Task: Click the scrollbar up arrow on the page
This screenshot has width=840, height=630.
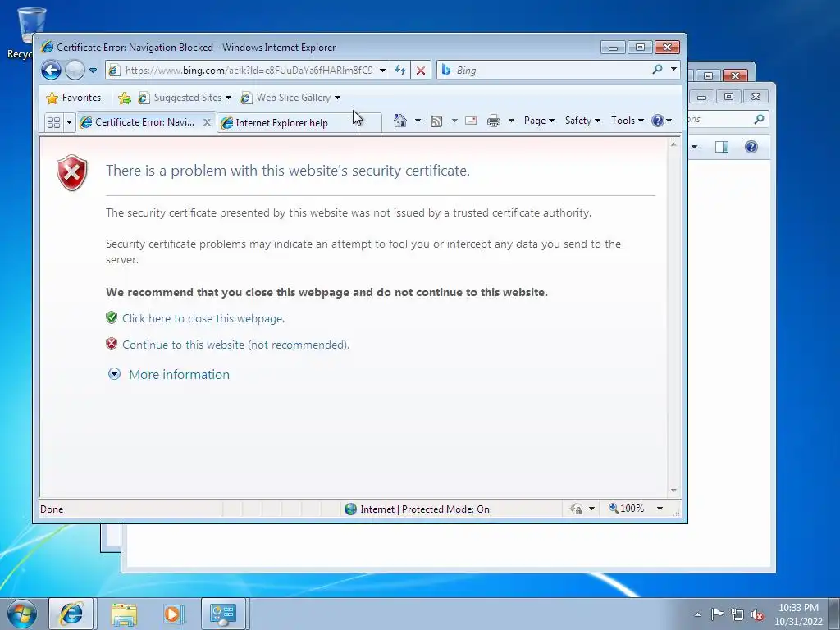Action: click(673, 144)
